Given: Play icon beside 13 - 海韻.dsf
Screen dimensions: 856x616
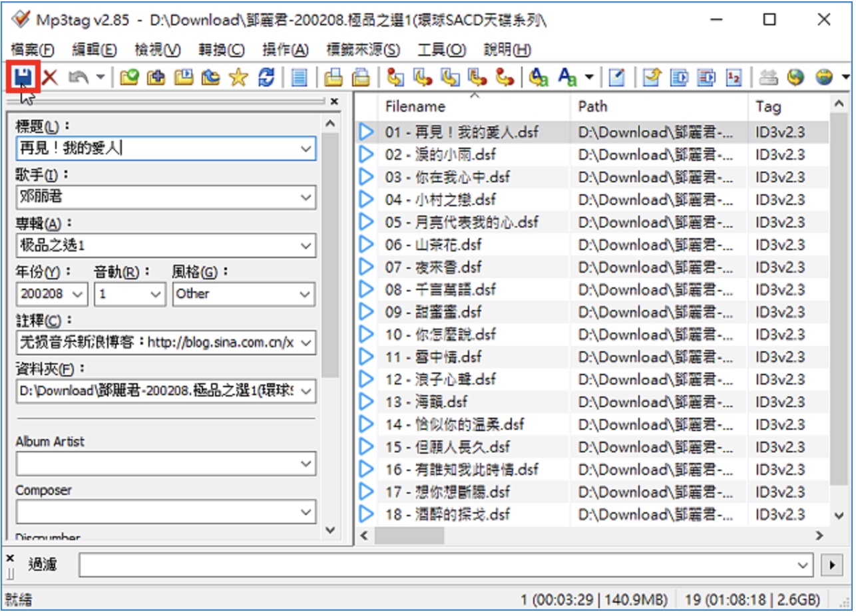Looking at the screenshot, I should 365,401.
